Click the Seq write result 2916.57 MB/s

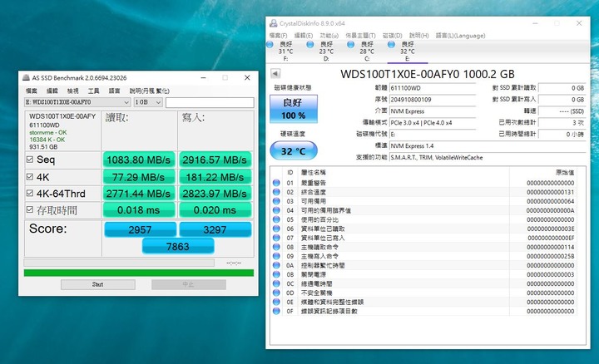215,160
